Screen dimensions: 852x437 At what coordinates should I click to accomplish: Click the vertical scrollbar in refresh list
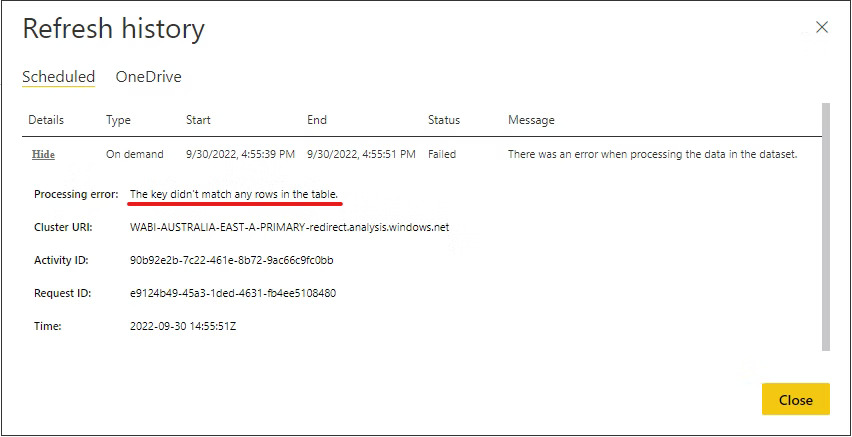tap(825, 225)
